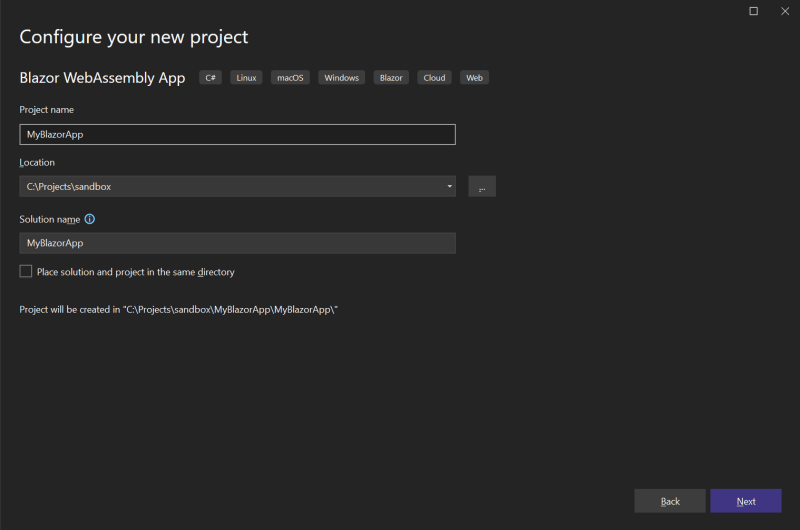Close the Configure project dialog
Viewport: 800px width, 530px height.
coord(785,11)
